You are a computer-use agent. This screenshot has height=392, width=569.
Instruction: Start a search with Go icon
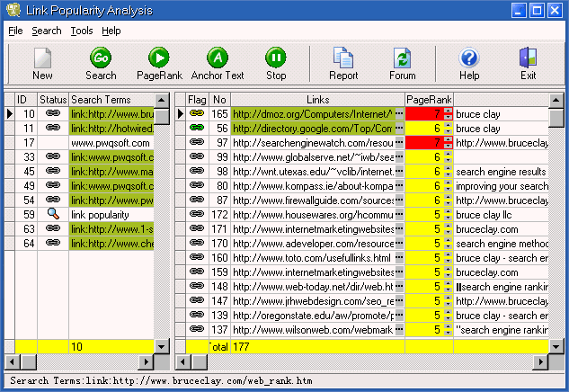click(101, 58)
